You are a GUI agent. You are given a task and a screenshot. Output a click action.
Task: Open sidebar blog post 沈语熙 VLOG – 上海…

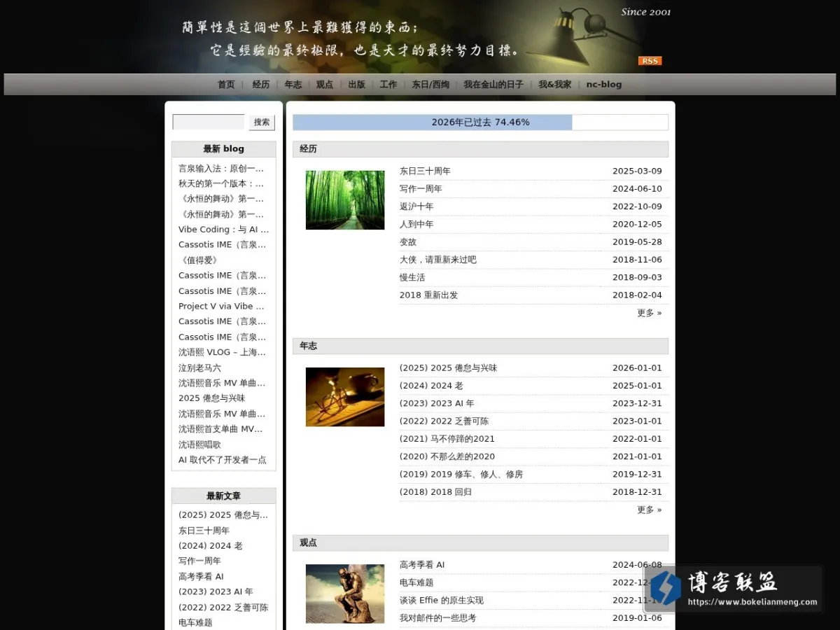(x=222, y=353)
